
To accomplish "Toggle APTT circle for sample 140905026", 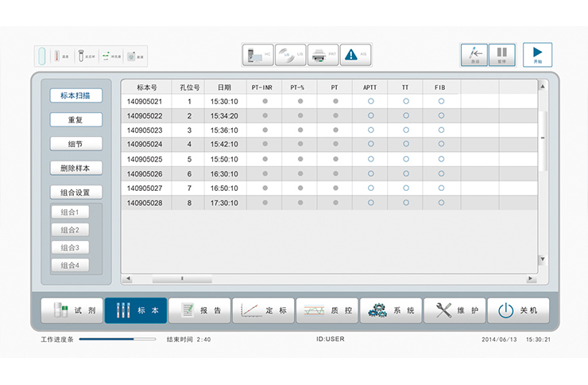I will point(371,173).
